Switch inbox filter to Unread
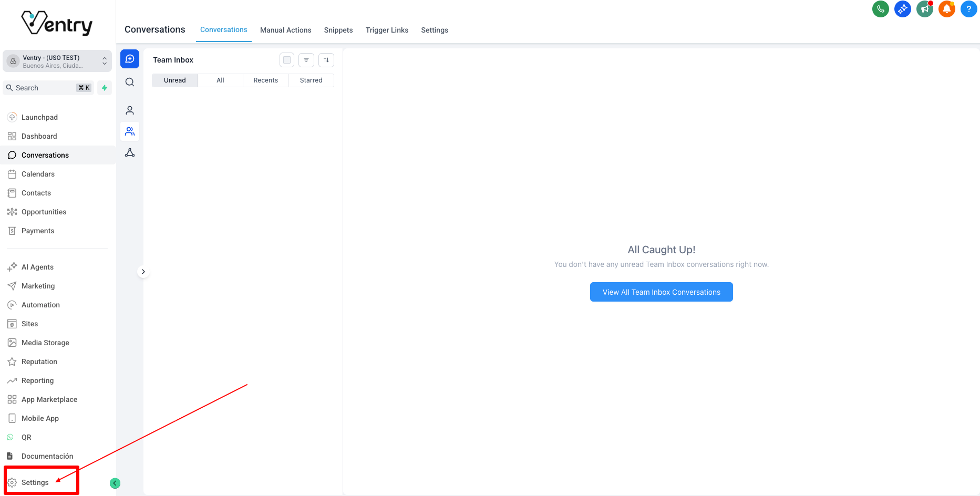980x496 pixels. pos(174,80)
